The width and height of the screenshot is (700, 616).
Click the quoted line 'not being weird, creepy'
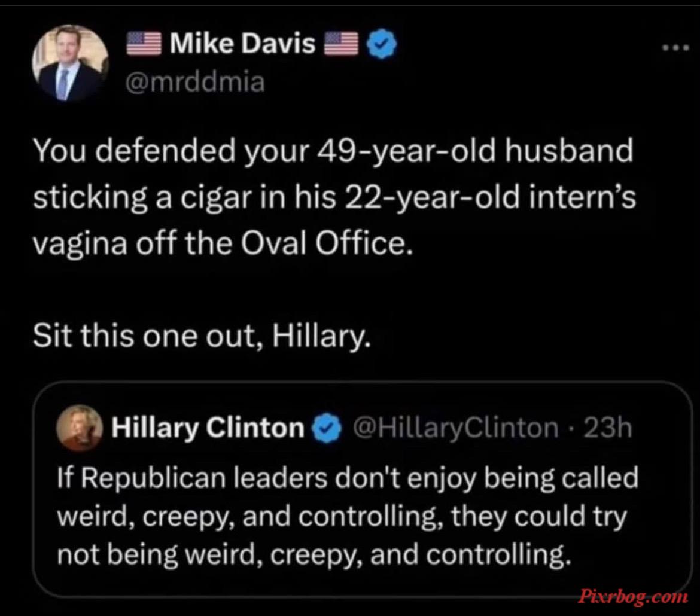pyautogui.click(x=314, y=555)
